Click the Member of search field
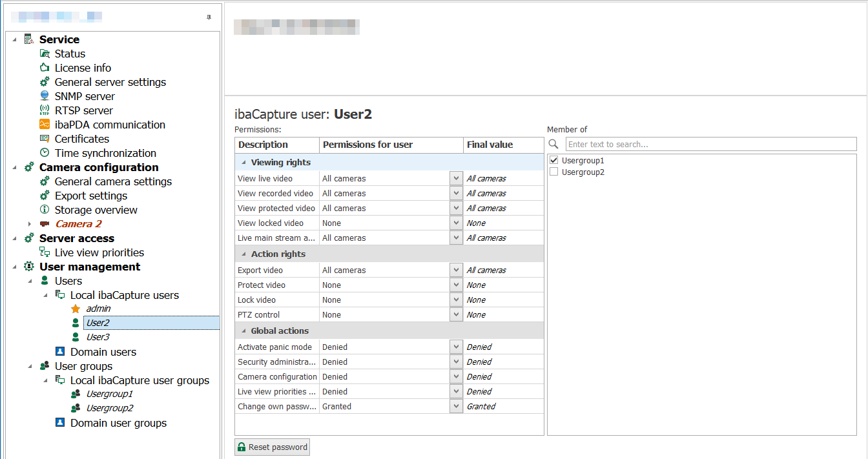868x459 pixels. [711, 144]
